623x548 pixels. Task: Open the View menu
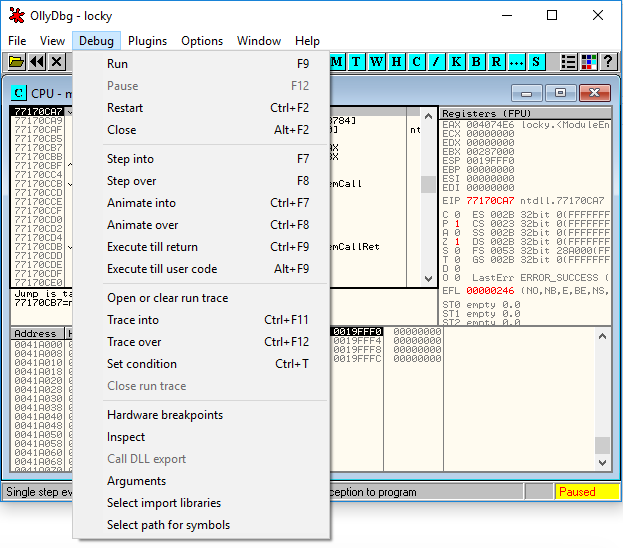[x=52, y=41]
